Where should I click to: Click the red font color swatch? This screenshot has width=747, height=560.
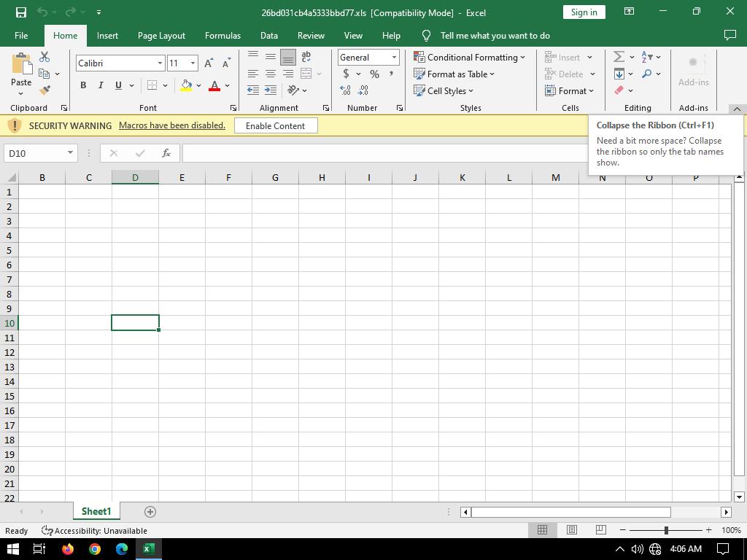pos(214,86)
